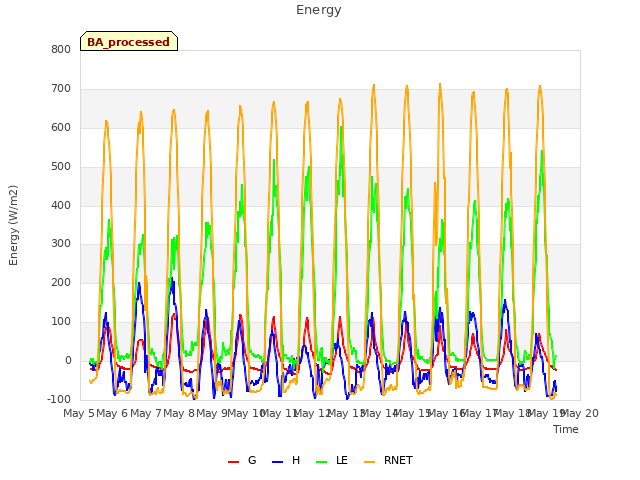640x480 pixels.
Task: Click the 500 y-axis tick label
Action: tap(61, 167)
